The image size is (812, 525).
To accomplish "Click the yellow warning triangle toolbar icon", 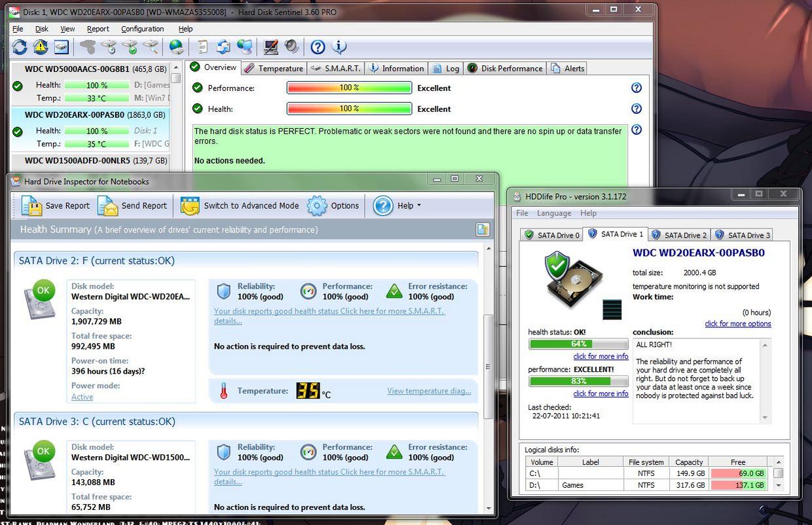I will 41,46.
